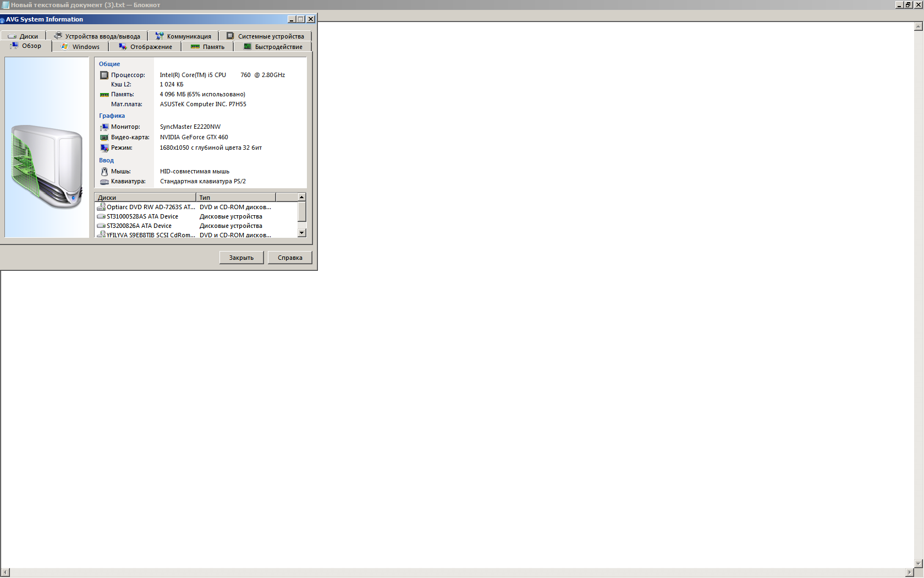The height and width of the screenshot is (578, 924).
Task: Click the keyboard icon beside Клавиатура
Action: pos(105,182)
